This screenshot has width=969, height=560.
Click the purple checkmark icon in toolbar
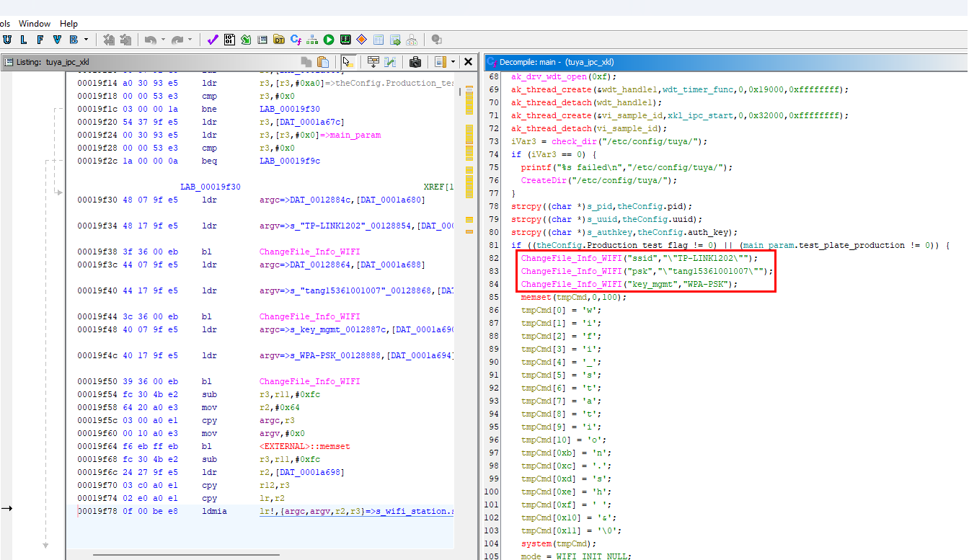coord(212,40)
